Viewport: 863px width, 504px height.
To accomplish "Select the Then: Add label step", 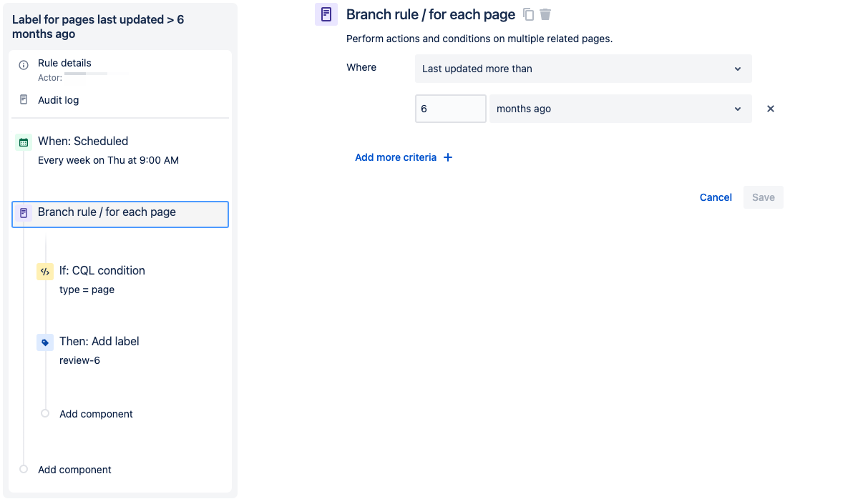I will (99, 342).
